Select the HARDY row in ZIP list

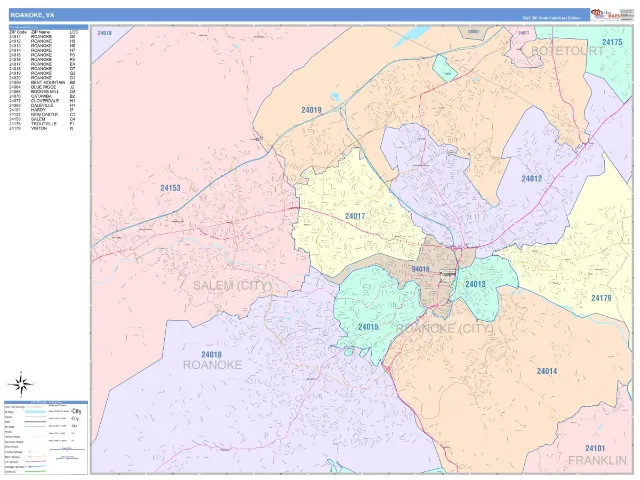tap(42, 110)
